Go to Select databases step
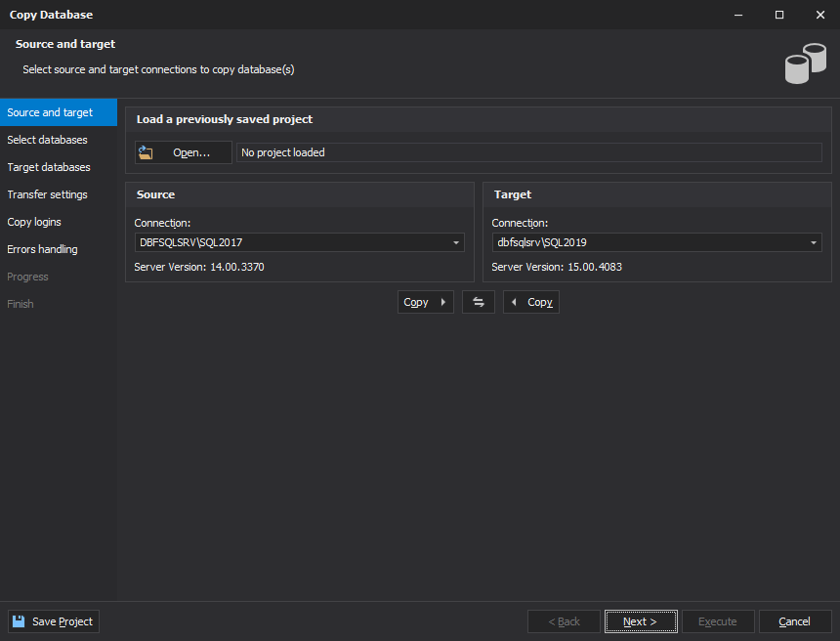The height and width of the screenshot is (641, 840). (59, 140)
